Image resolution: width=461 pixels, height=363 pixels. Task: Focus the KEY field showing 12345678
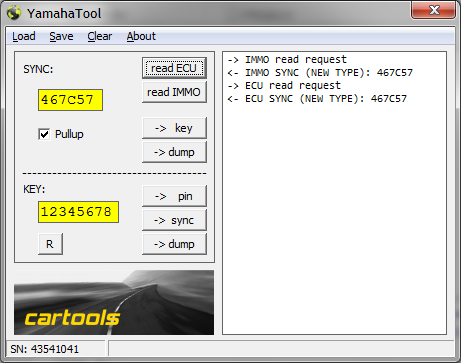coord(78,212)
